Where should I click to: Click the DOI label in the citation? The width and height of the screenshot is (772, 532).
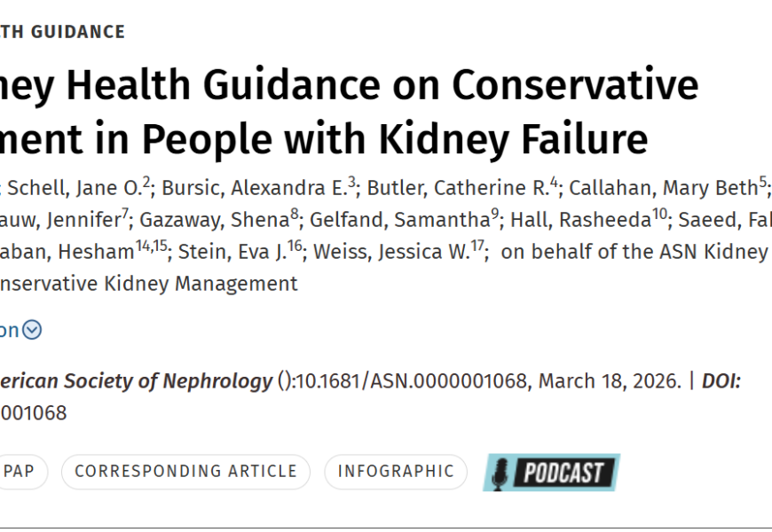tap(721, 381)
